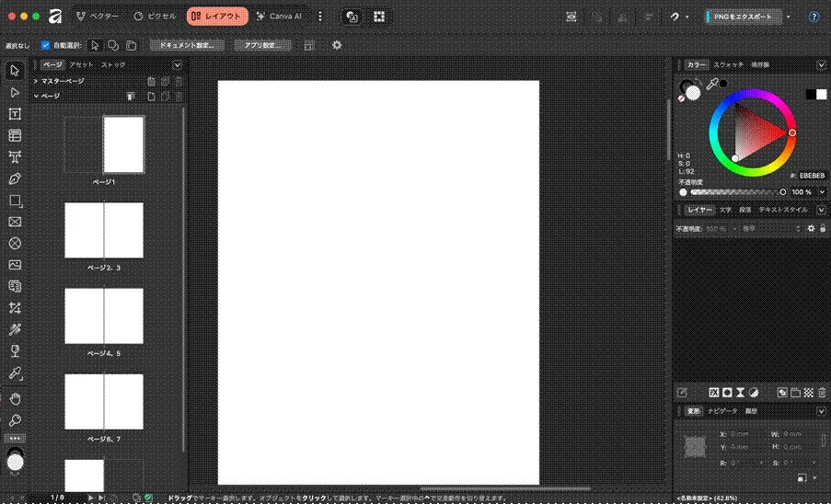Image resolution: width=831 pixels, height=504 pixels.
Task: Toggle the 自動選択 checkbox
Action: [46, 46]
